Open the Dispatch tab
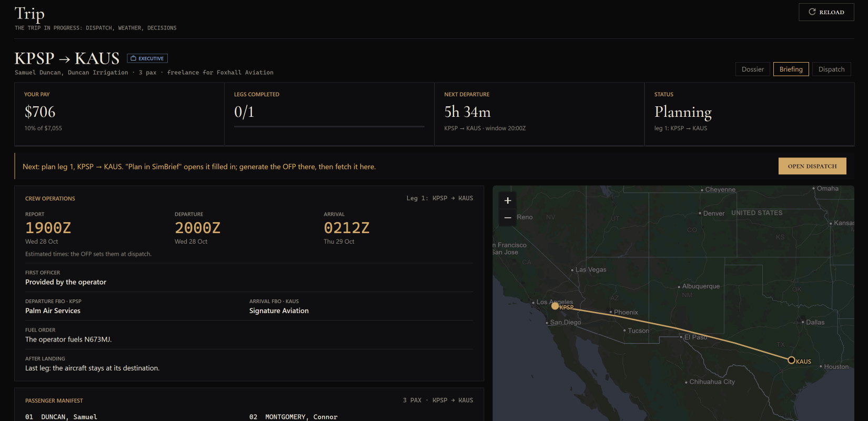 click(x=831, y=69)
